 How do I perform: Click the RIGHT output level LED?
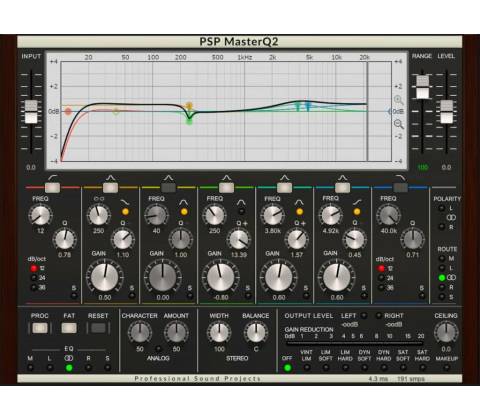[379, 315]
